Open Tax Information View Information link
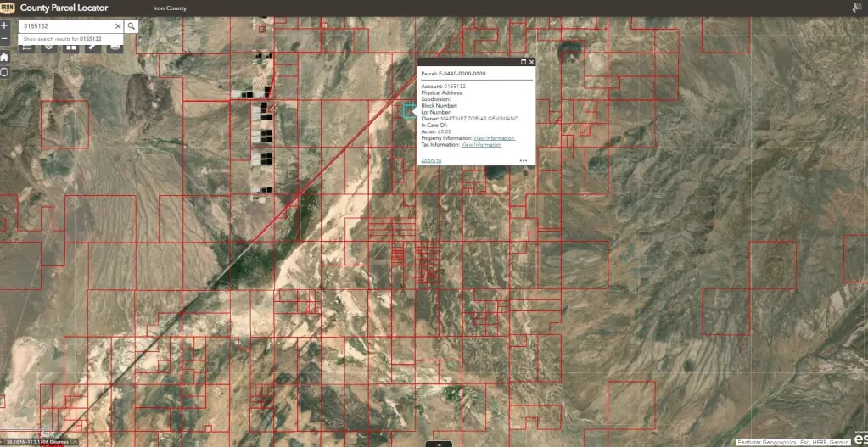Screen dimensions: 868x447 pyautogui.click(x=481, y=145)
